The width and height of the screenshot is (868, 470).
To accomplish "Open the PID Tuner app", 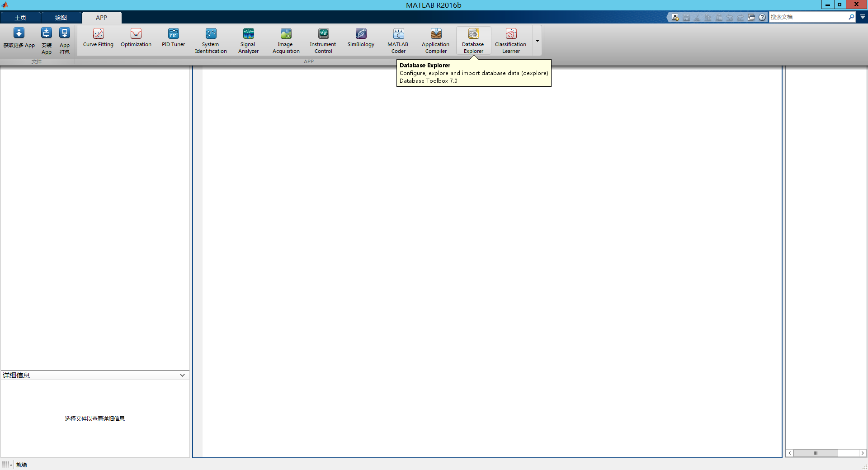I will coord(173,40).
